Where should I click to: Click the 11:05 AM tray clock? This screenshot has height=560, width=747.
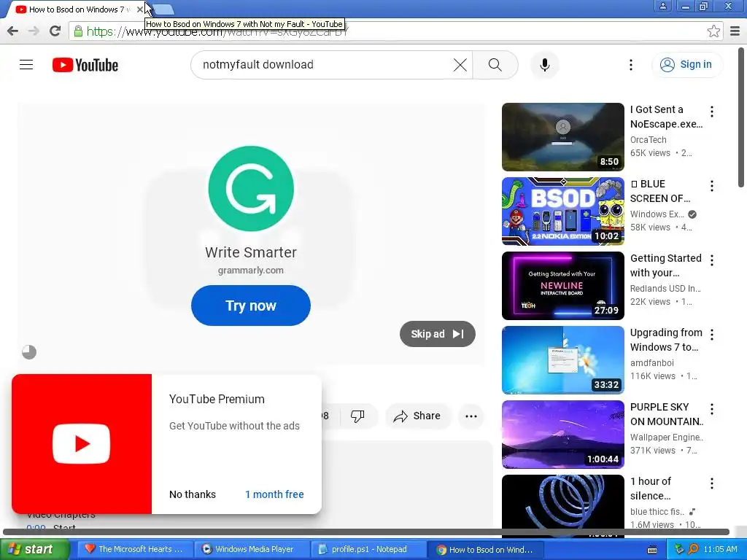click(x=720, y=550)
